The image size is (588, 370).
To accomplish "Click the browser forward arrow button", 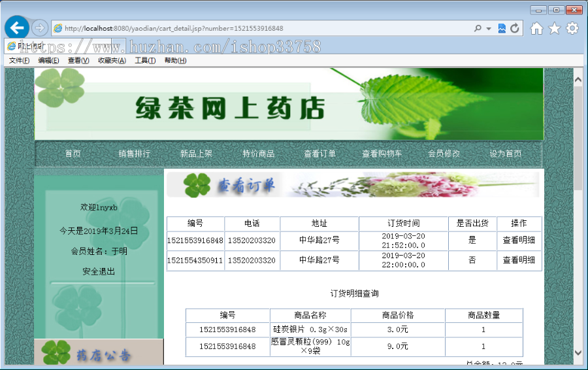I will coord(39,27).
